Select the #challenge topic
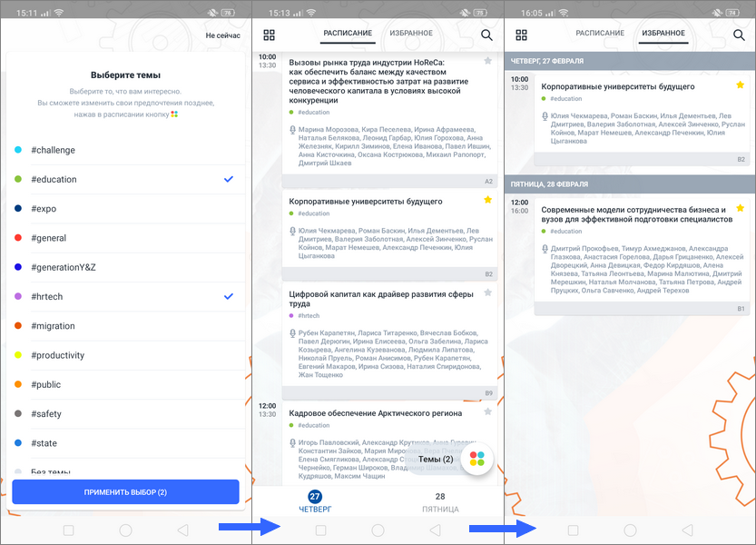Image resolution: width=756 pixels, height=545 pixels. (125, 150)
